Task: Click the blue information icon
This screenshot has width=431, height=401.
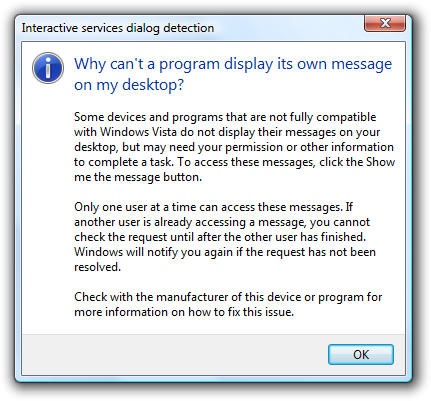Action: pyautogui.click(x=48, y=68)
